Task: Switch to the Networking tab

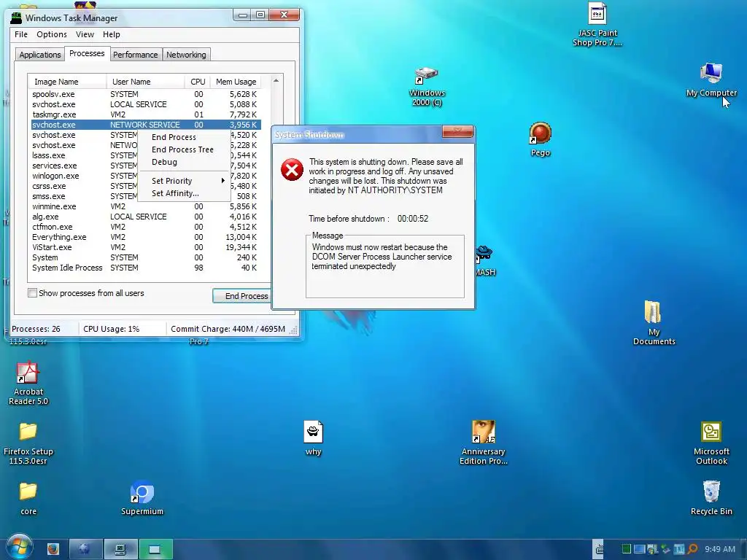Action: tap(186, 55)
